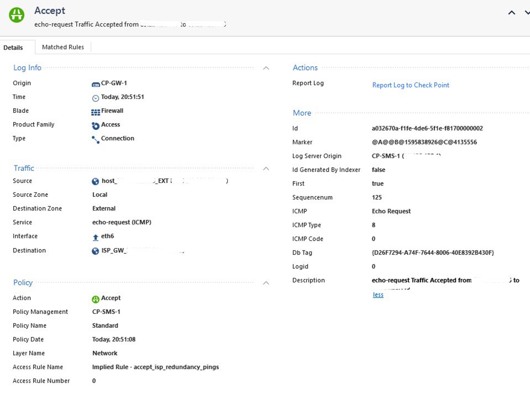Select the Policy Date value Today, 20:51:08
This screenshot has height=420, width=530.
pos(114,339)
